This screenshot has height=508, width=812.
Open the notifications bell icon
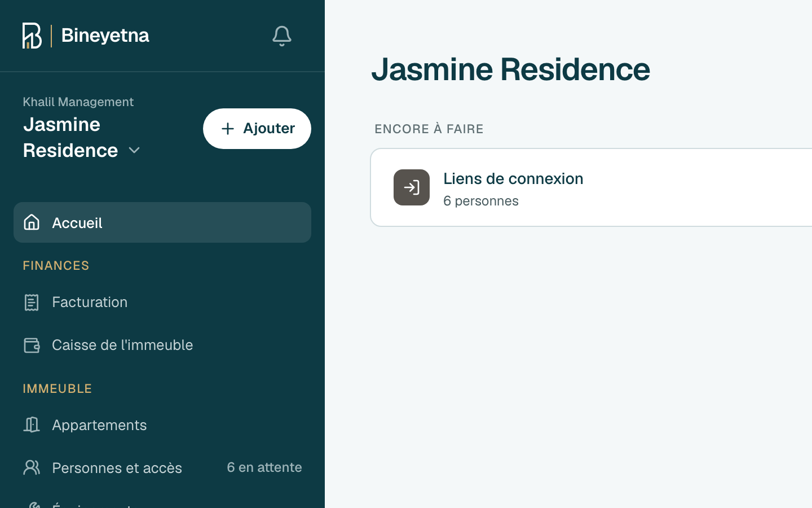point(282,36)
